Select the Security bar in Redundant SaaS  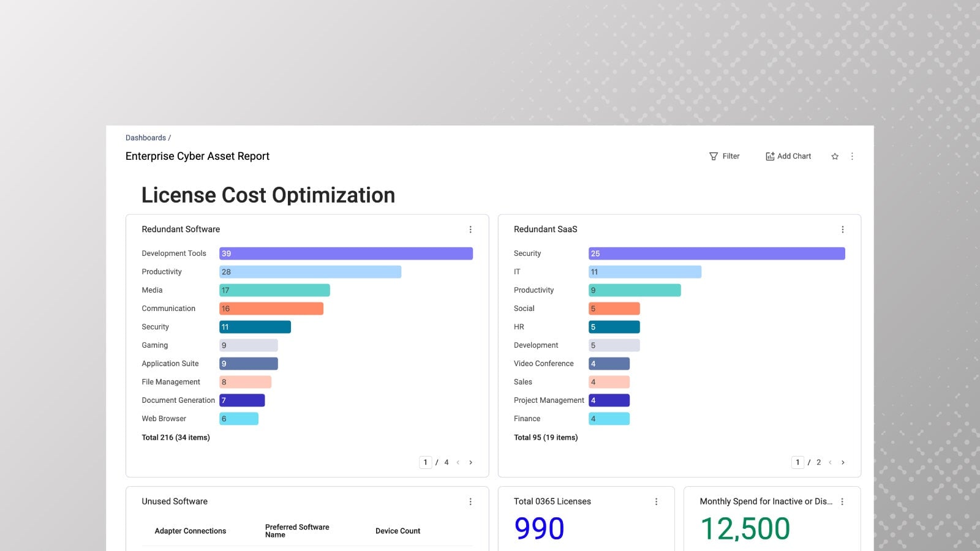click(x=717, y=253)
